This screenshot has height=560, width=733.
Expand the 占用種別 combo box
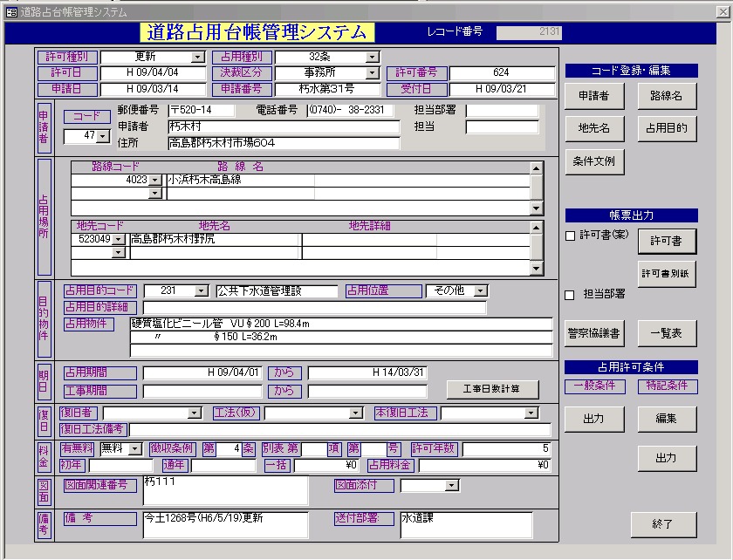click(373, 58)
